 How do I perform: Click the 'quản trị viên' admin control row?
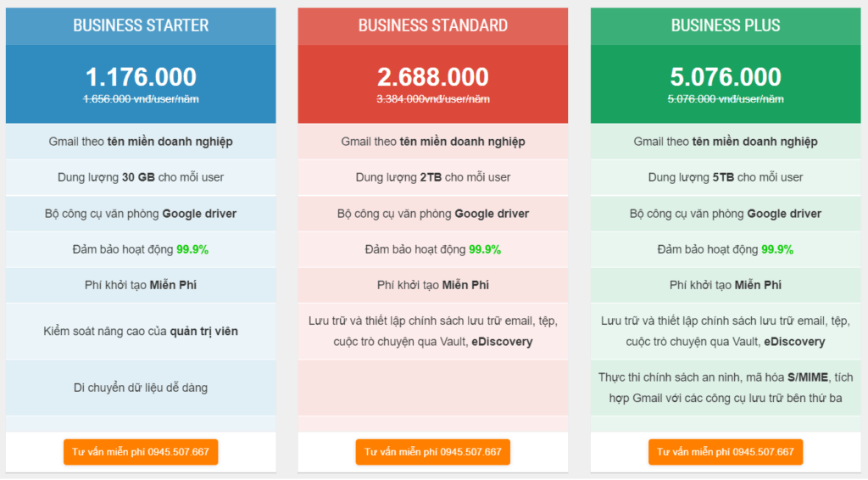pos(141,331)
